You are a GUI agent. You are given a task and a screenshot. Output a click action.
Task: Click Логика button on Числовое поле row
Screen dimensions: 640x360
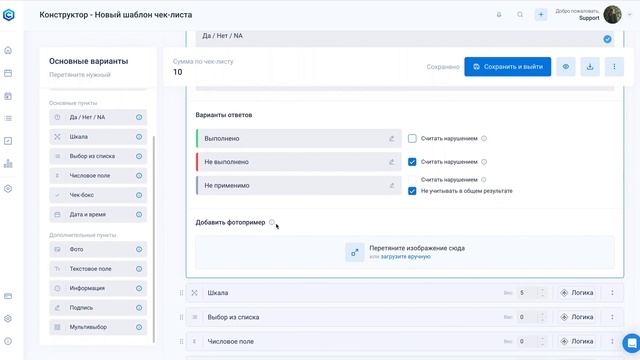577,341
